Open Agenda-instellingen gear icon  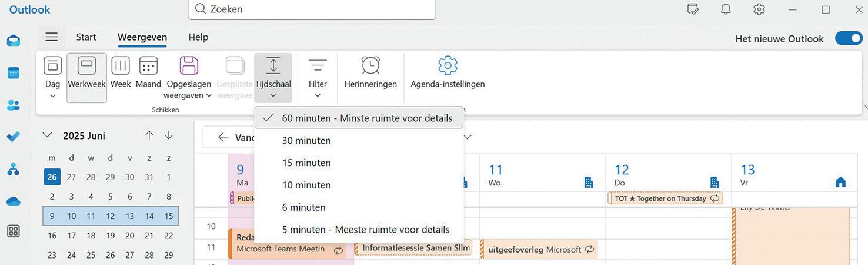448,72
